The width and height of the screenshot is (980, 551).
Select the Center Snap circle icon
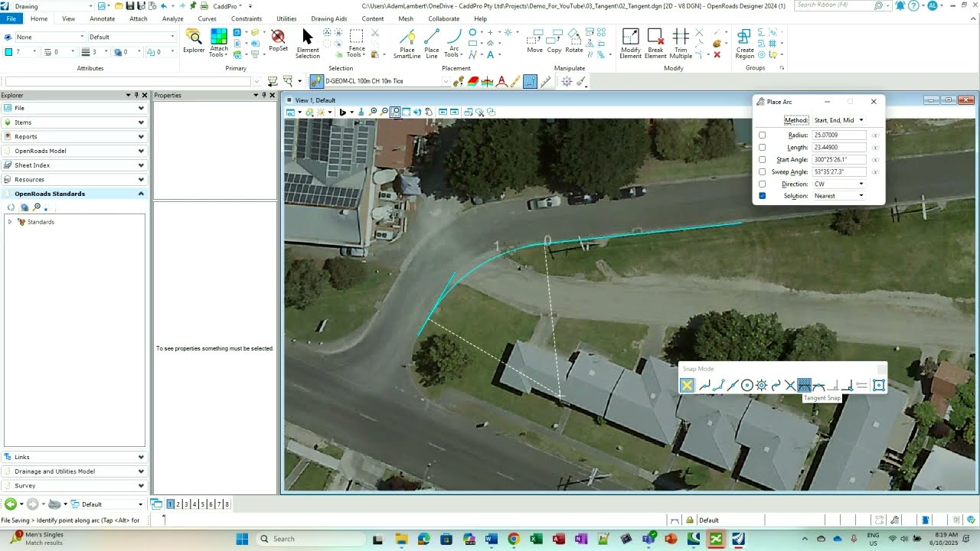point(747,385)
